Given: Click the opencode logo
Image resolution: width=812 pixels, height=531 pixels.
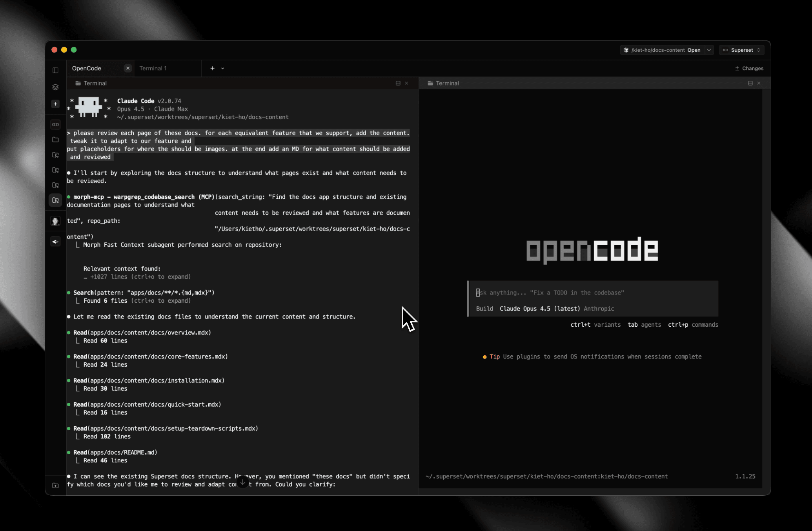Looking at the screenshot, I should (x=592, y=250).
